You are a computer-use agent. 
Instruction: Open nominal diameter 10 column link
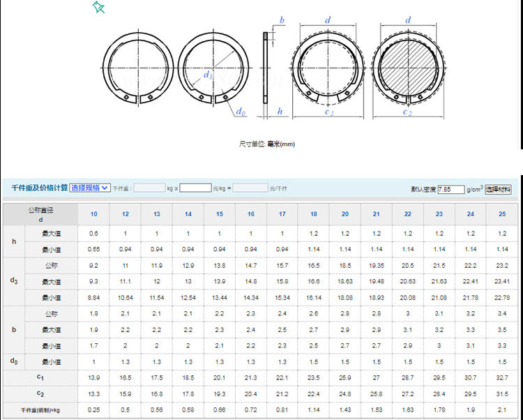(94, 214)
